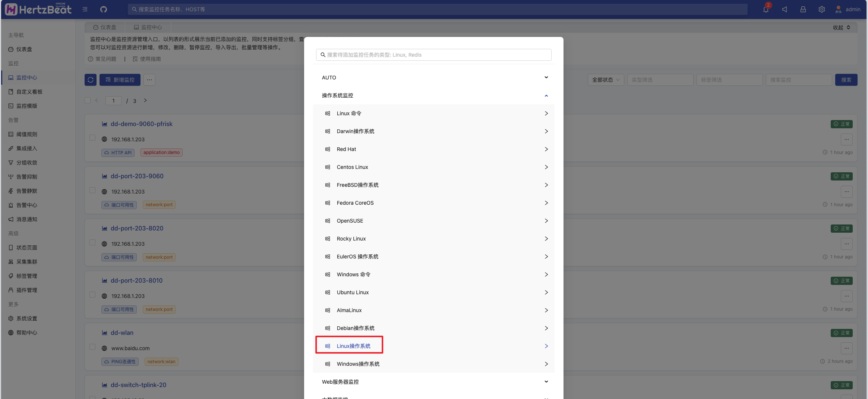868x399 pixels.
Task: Open more options for dd-demo-9060-pfrisk
Action: coord(846,139)
